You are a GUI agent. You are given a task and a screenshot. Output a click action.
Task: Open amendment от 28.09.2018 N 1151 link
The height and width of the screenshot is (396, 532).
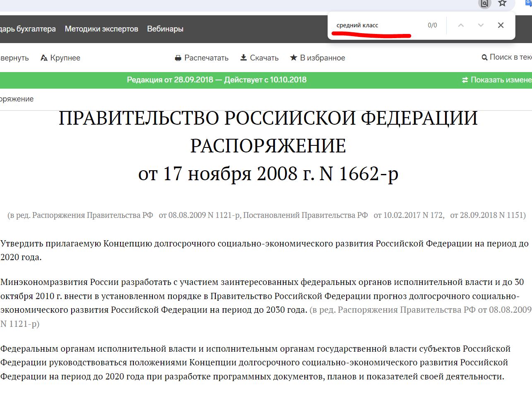487,215
